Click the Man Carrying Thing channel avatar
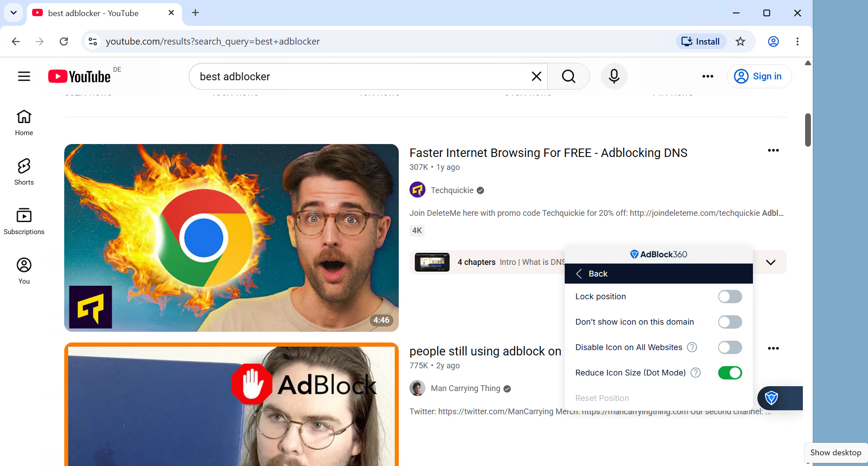Image resolution: width=868 pixels, height=466 pixels. (417, 388)
